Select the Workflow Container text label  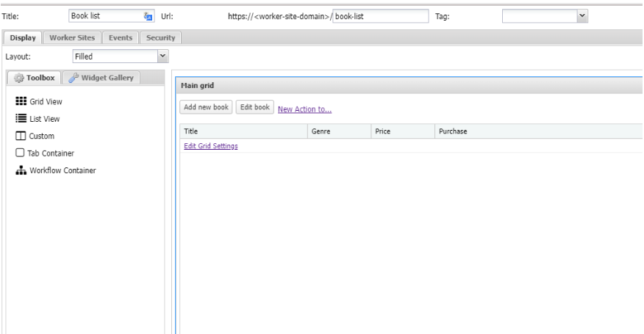[x=62, y=170]
